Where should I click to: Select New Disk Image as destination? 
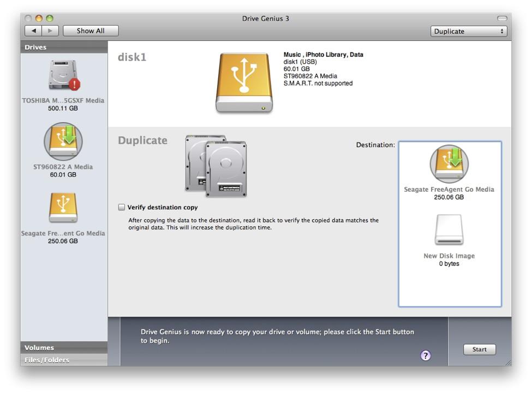(x=449, y=230)
